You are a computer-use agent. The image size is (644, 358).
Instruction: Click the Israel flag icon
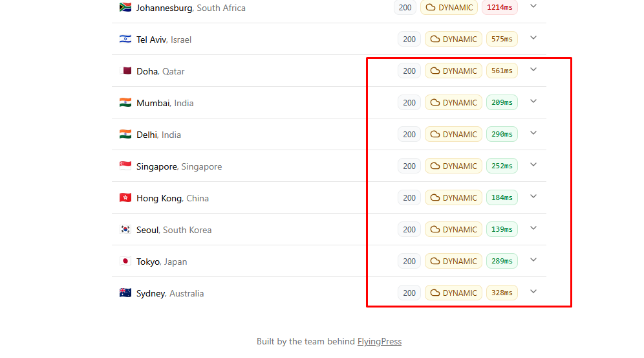(125, 39)
